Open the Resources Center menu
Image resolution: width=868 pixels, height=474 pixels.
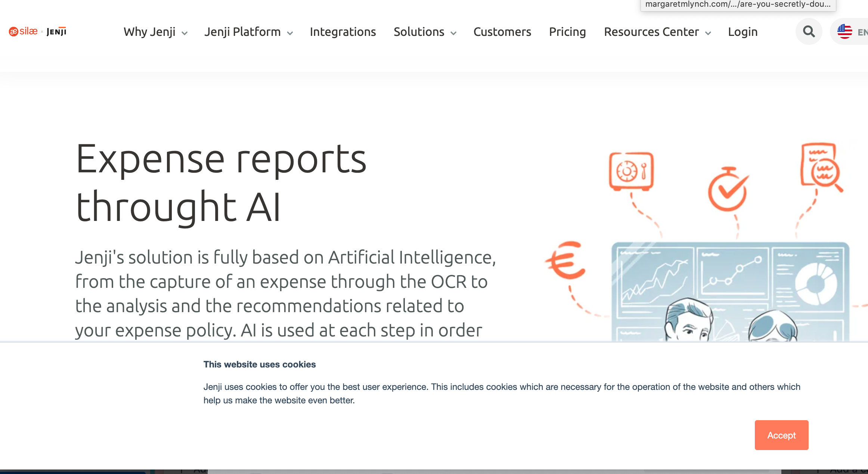point(651,32)
